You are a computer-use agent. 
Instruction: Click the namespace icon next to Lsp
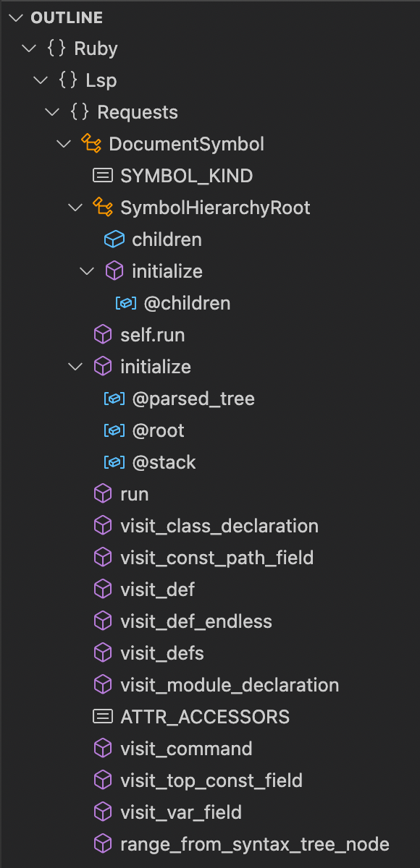(67, 80)
